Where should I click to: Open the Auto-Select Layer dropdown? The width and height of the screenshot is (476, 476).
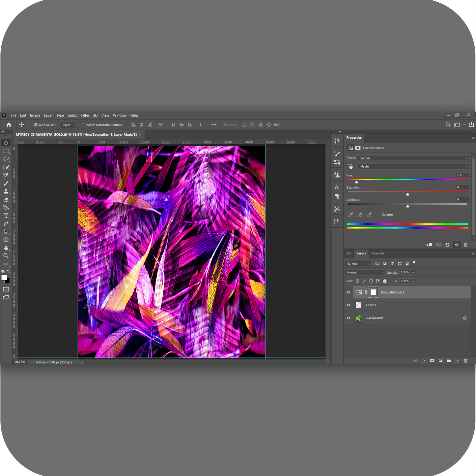[x=69, y=125]
